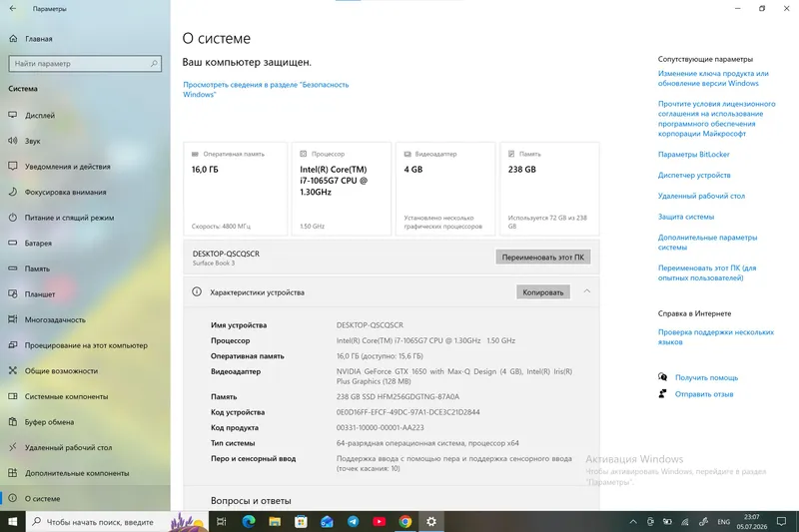Screen dimensions: 799x532
Task: Click Отправить отзыв link
Action: click(704, 394)
